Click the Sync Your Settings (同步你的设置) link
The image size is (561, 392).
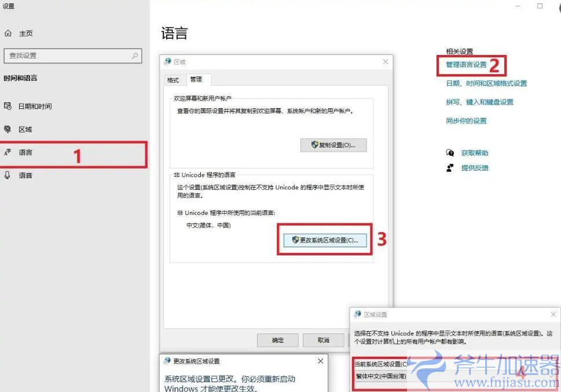[x=466, y=121]
